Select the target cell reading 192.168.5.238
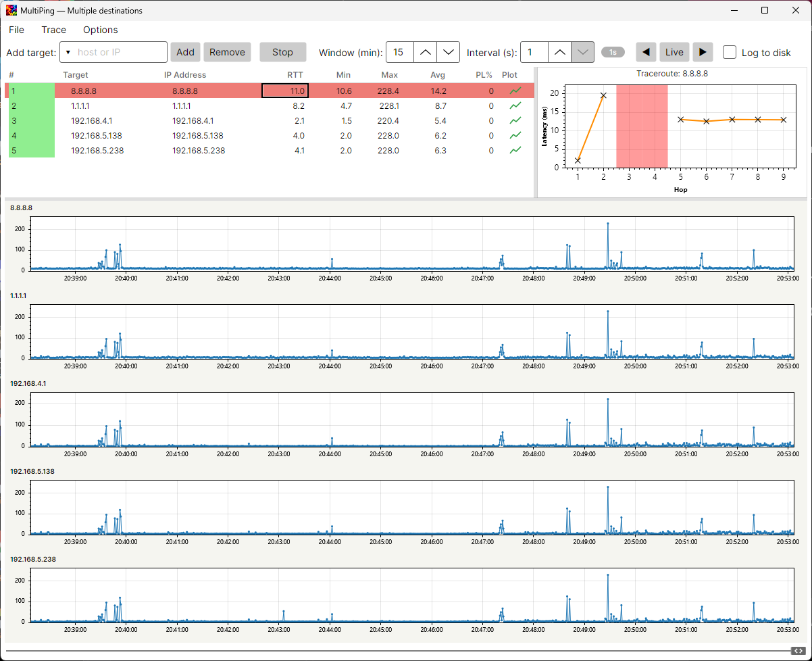The image size is (812, 661). (x=97, y=150)
